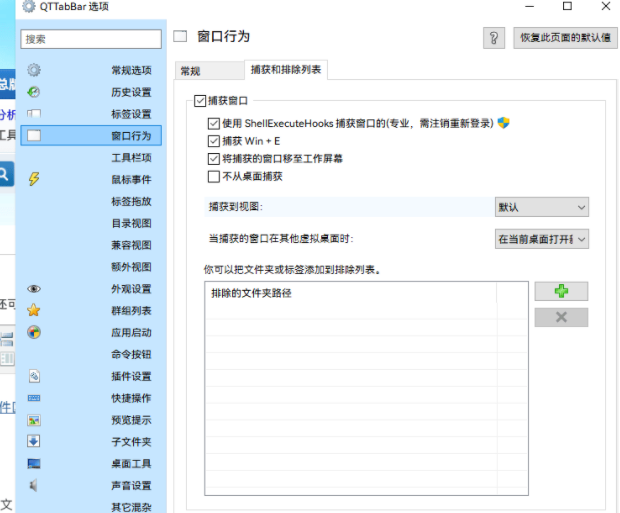
Task: Click the window icon beside 窗口行为 in sidebar
Action: (x=34, y=136)
